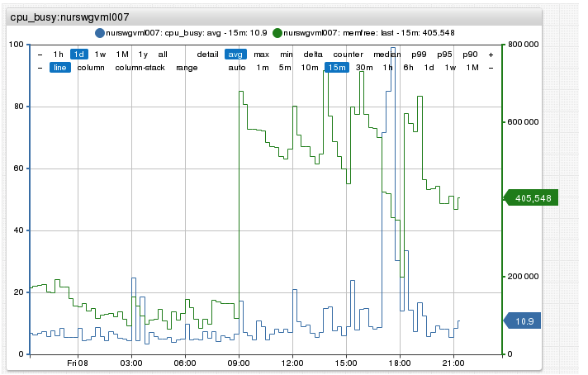The width and height of the screenshot is (588, 375).
Task: Switch the time range to 1y
Action: (x=143, y=55)
